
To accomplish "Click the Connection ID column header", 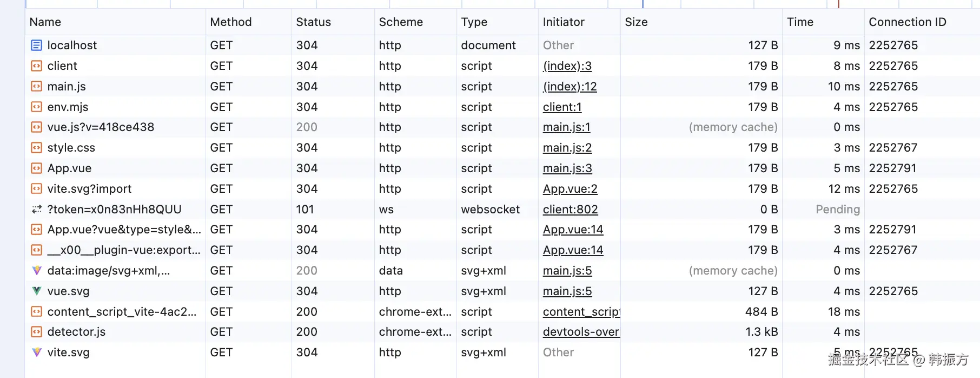I will pos(907,22).
